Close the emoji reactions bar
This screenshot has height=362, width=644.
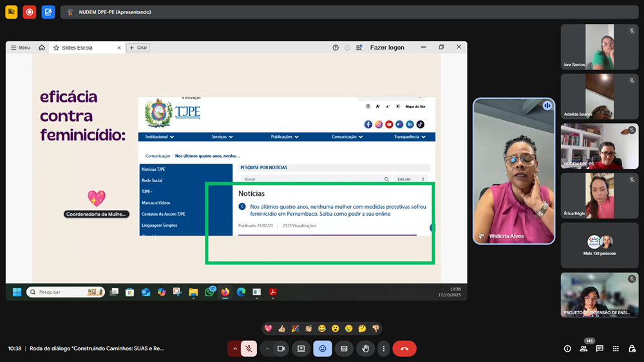tap(323, 348)
